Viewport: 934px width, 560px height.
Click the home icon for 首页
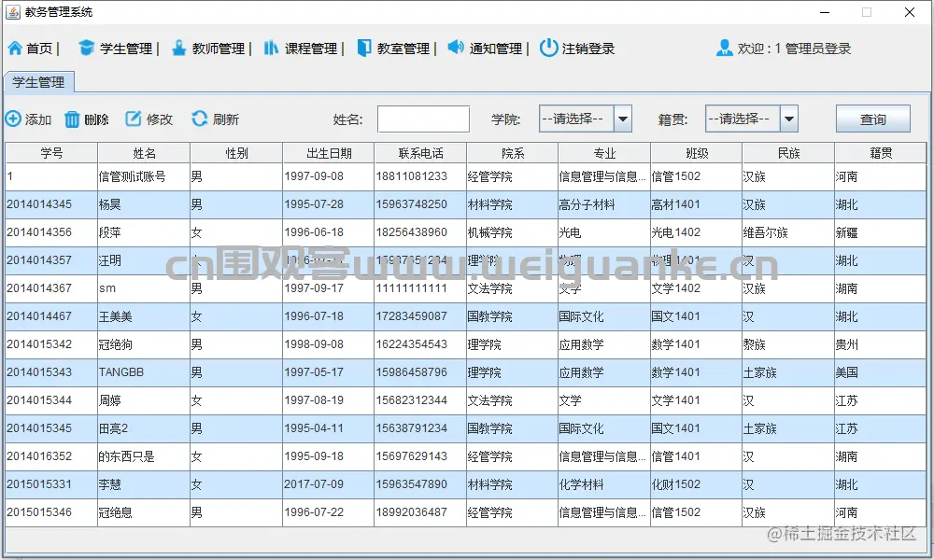point(15,49)
